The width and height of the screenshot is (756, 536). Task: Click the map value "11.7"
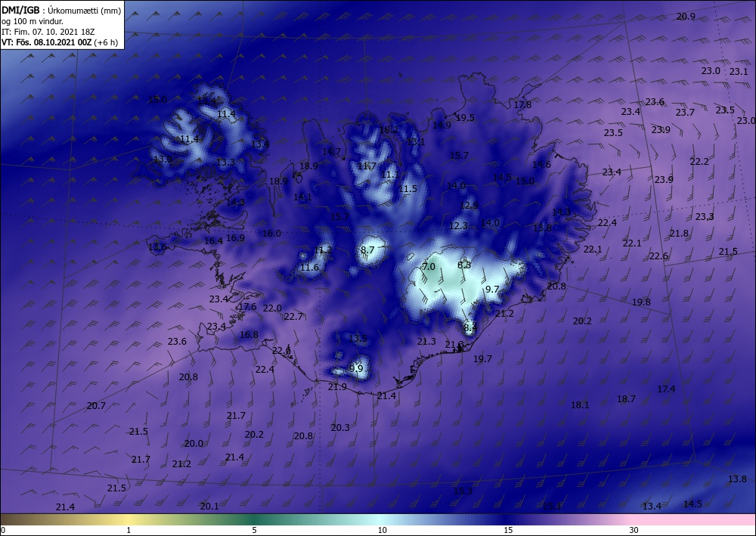point(367,166)
